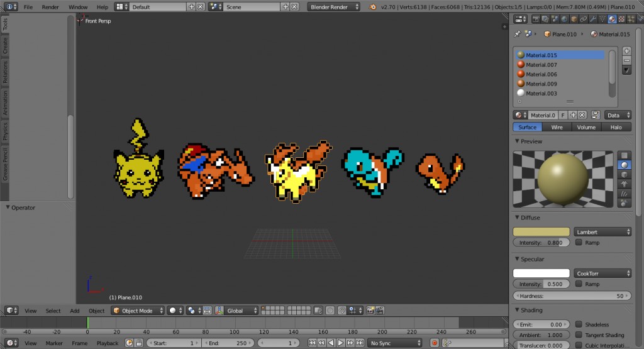Select cube preview type
This screenshot has height=349, width=644.
(x=625, y=175)
